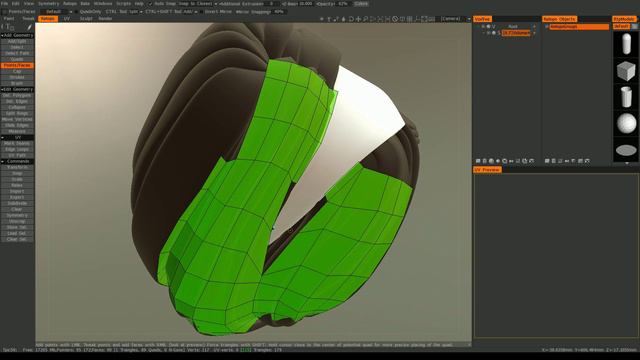This screenshot has height=360, width=640.
Task: Open the Bake menu
Action: pos(85,4)
